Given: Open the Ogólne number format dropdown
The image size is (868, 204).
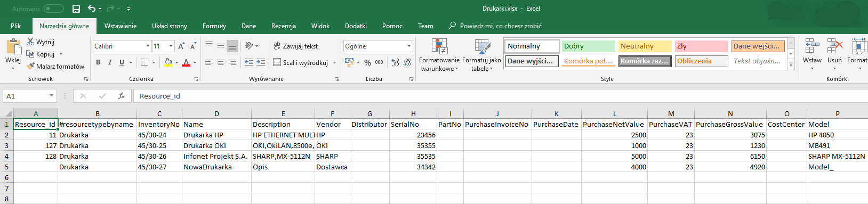Looking at the screenshot, I should click(x=409, y=46).
